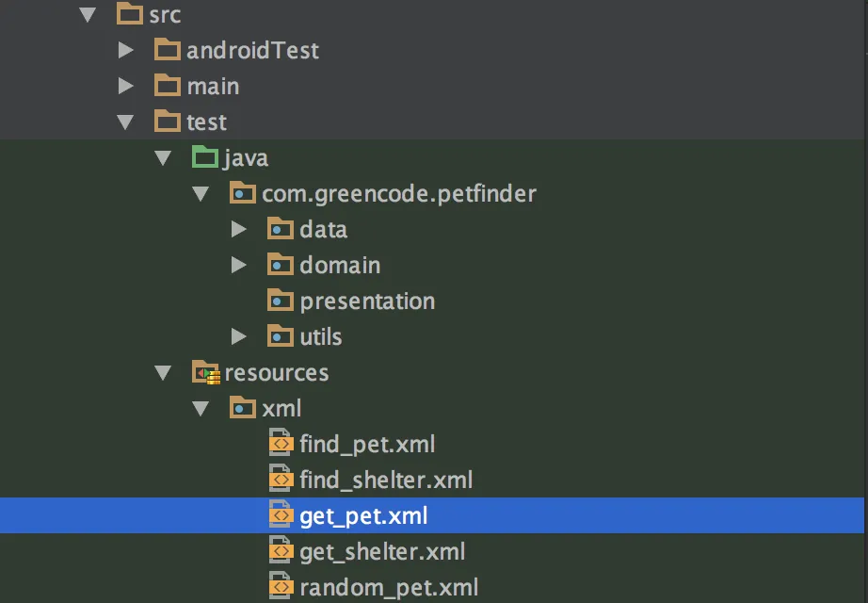This screenshot has width=868, height=603.
Task: Click the androidTest folder icon
Action: [168, 50]
